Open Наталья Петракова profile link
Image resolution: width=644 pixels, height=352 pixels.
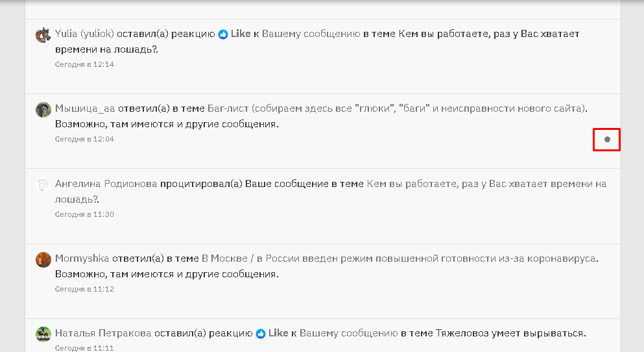click(103, 333)
